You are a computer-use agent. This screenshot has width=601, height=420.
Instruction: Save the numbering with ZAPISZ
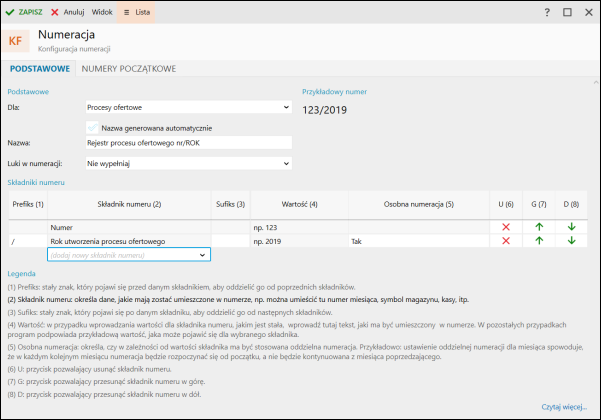(24, 12)
